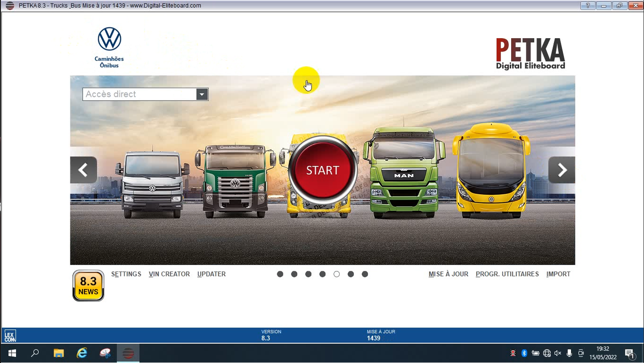Select the third carousel dot
644x363 pixels.
click(308, 274)
